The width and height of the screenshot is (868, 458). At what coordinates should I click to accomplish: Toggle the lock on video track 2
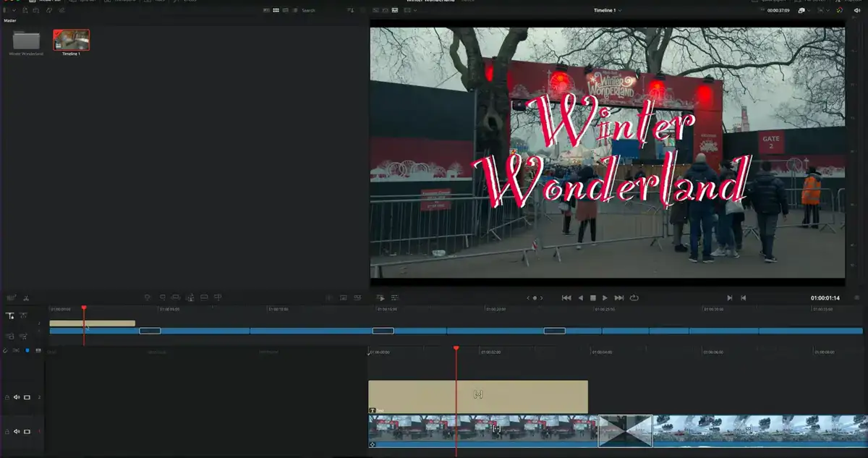pos(7,397)
